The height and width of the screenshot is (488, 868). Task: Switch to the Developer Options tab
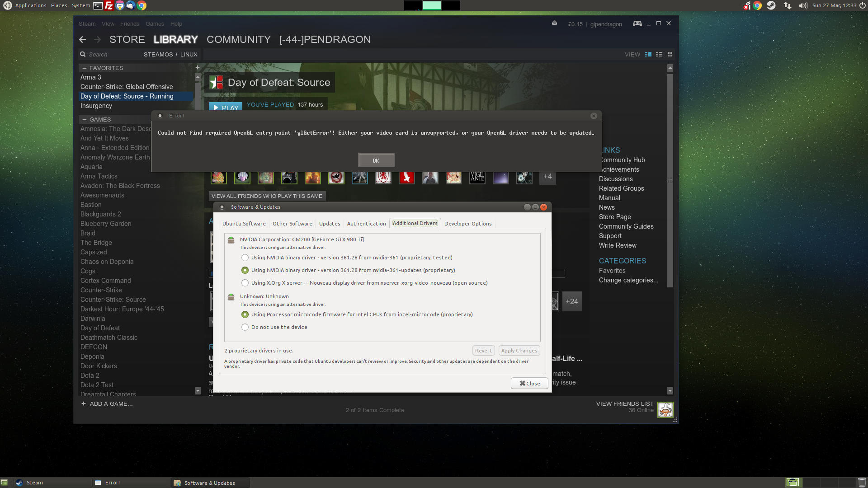click(x=468, y=224)
